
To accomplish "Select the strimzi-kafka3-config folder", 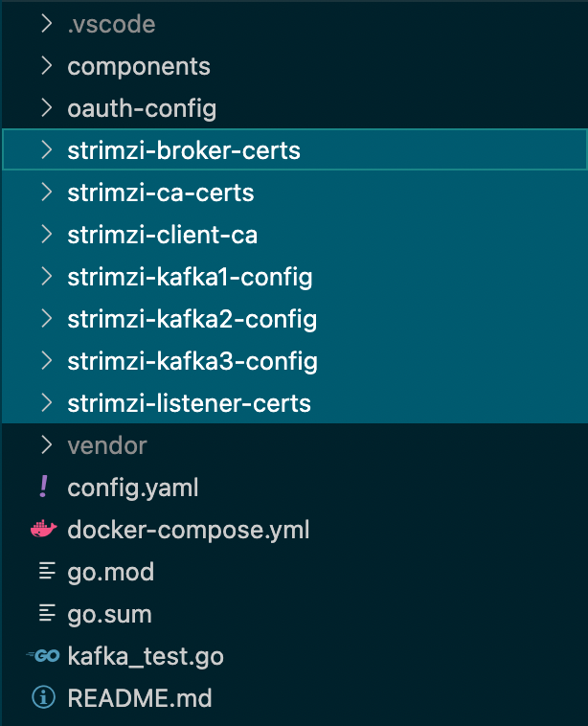I will [192, 361].
